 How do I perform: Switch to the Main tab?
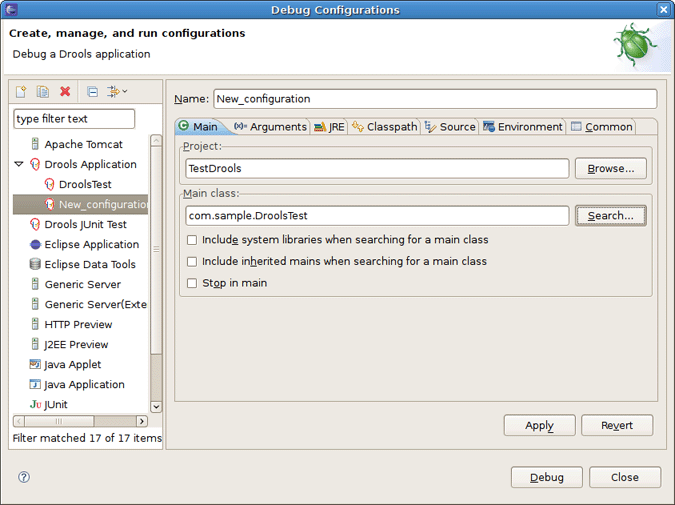(x=199, y=127)
